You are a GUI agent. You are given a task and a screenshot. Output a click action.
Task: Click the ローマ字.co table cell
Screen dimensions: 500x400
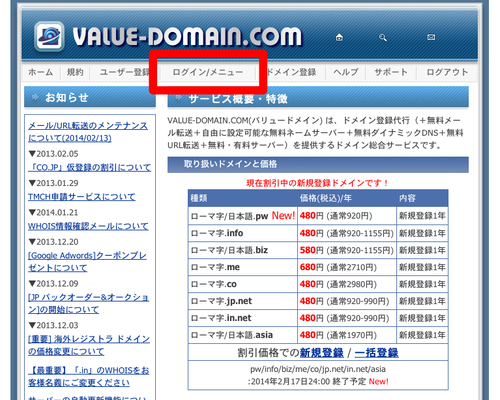coord(243,284)
